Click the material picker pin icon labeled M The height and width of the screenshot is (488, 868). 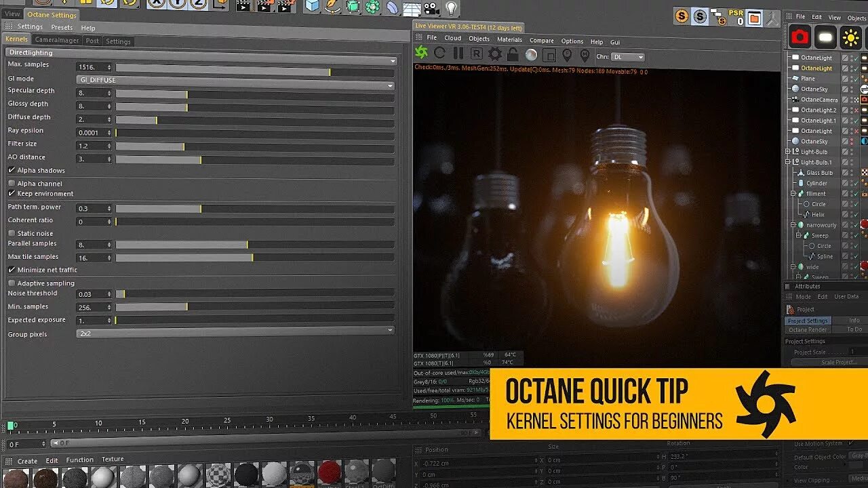click(x=585, y=55)
